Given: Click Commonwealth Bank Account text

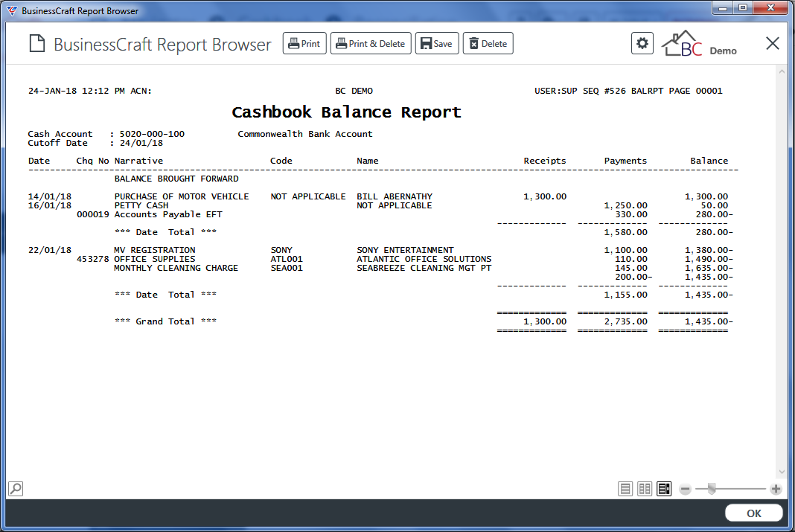Looking at the screenshot, I should click(x=304, y=134).
